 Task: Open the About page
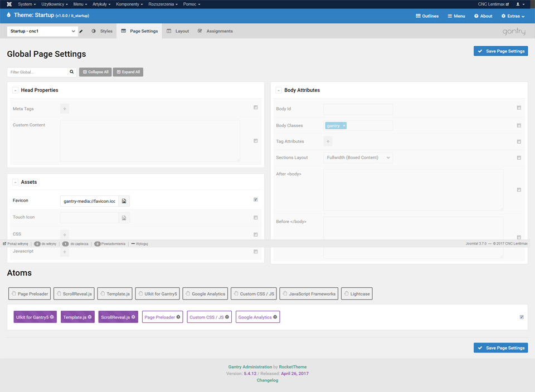483,16
